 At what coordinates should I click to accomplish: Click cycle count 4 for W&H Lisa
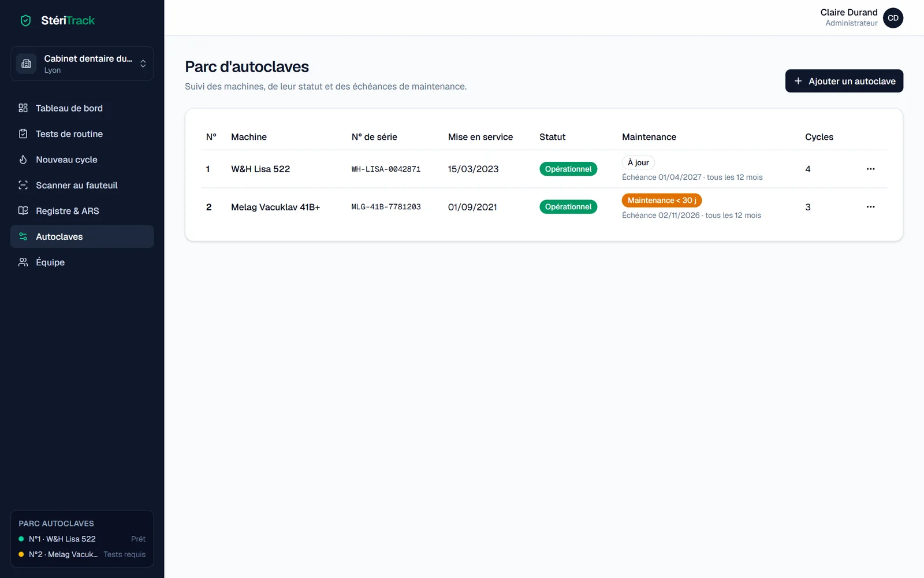(808, 169)
